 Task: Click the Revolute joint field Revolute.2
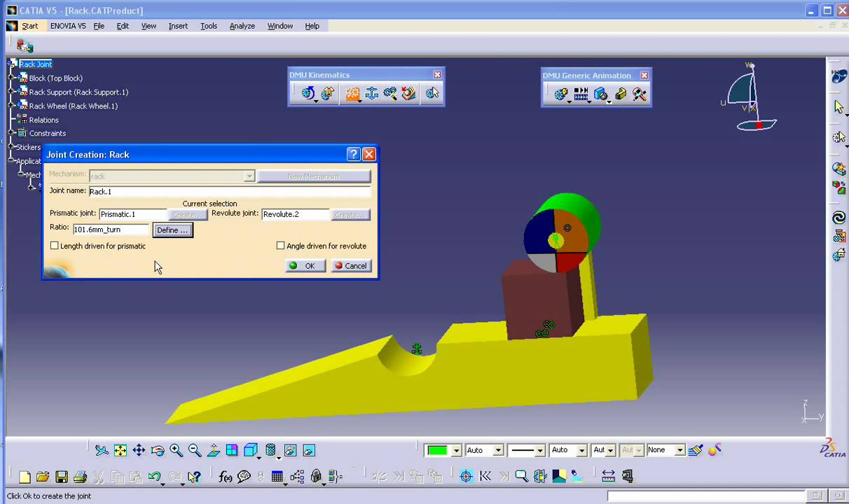(x=296, y=214)
